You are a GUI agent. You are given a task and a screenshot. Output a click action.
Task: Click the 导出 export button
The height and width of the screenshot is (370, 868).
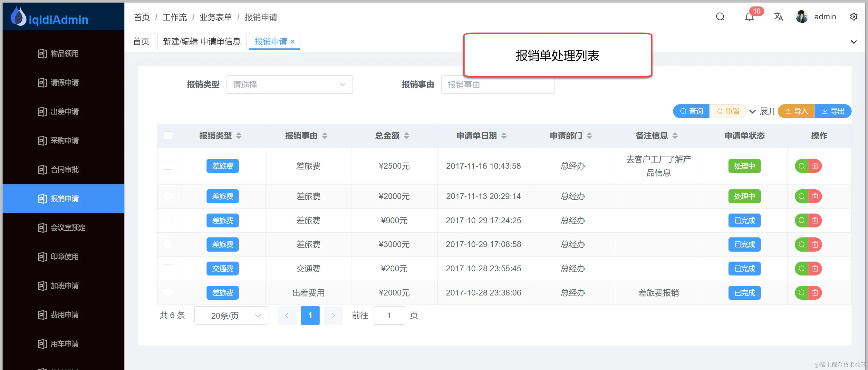coord(833,111)
